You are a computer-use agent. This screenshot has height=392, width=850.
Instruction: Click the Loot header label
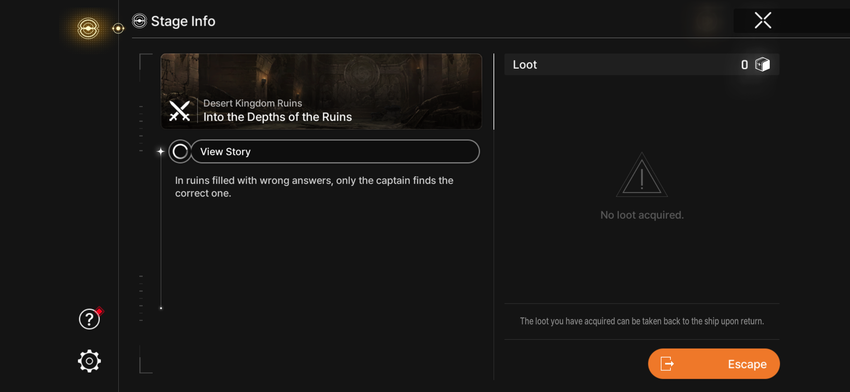pos(525,65)
